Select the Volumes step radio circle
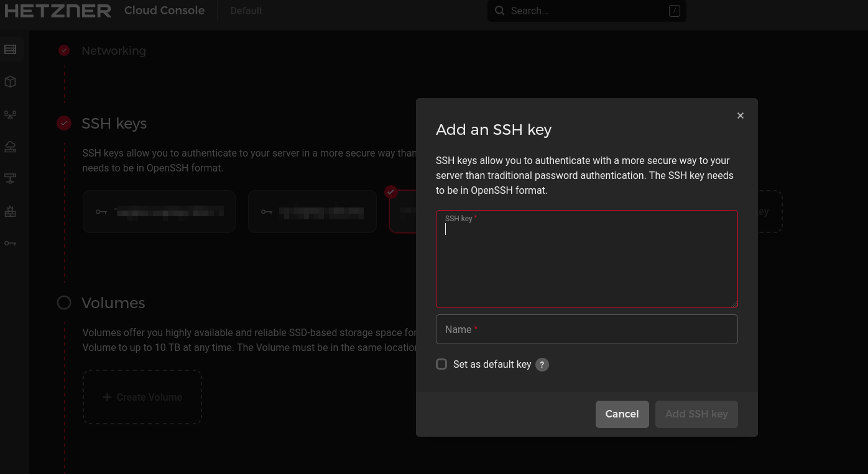Screen dimensions: 868x474 tap(64, 303)
